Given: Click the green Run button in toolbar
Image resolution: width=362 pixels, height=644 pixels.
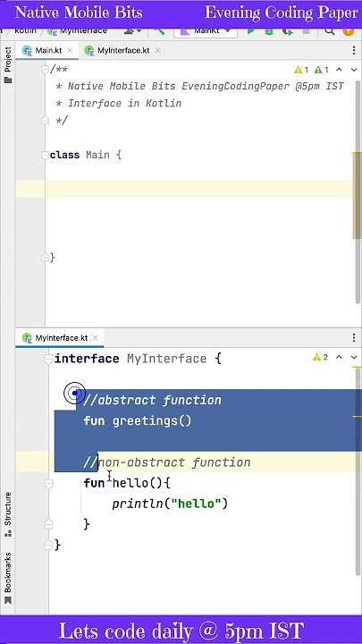Looking at the screenshot, I should coord(251,31).
